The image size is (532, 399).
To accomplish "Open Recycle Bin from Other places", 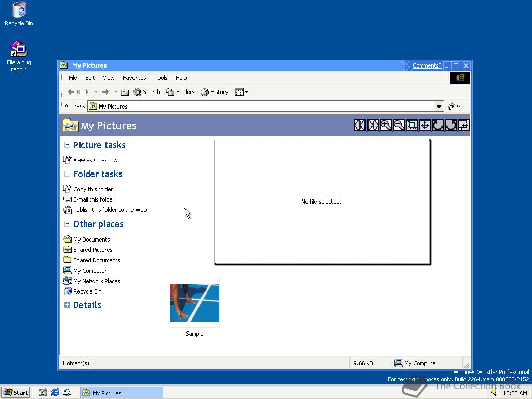I will (83, 291).
